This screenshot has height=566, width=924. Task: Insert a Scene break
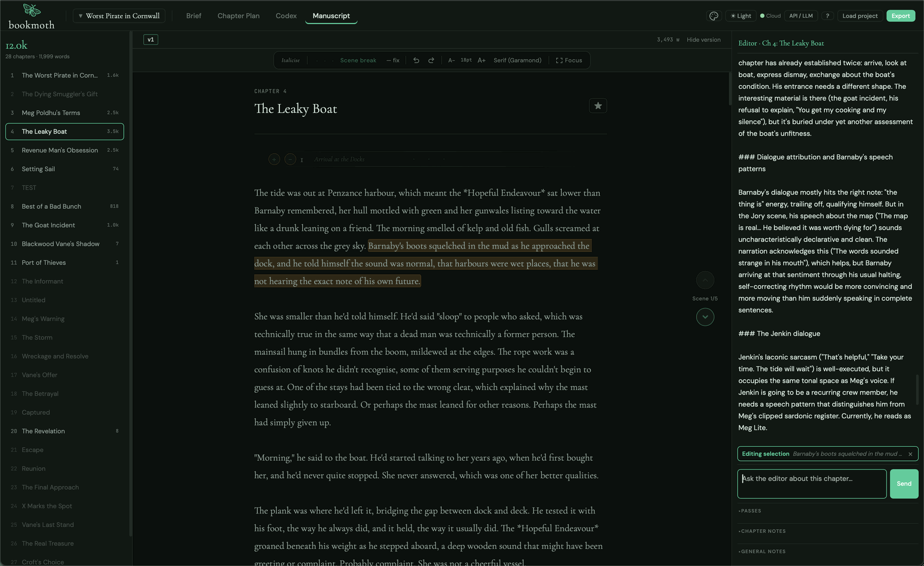(x=358, y=60)
